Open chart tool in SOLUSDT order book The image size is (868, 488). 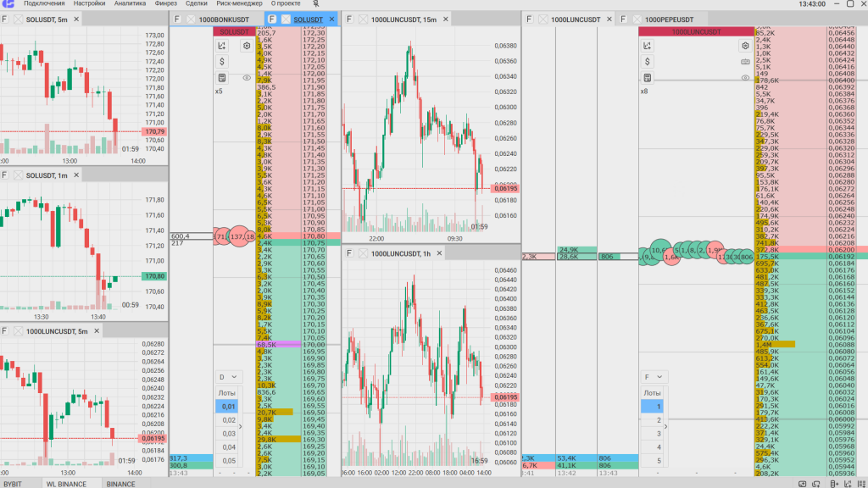222,46
